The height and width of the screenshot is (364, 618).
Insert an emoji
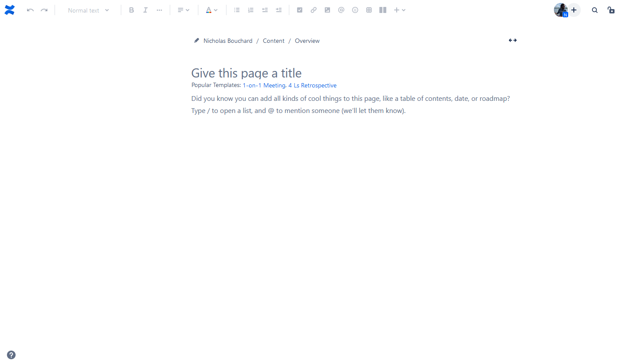pyautogui.click(x=355, y=10)
